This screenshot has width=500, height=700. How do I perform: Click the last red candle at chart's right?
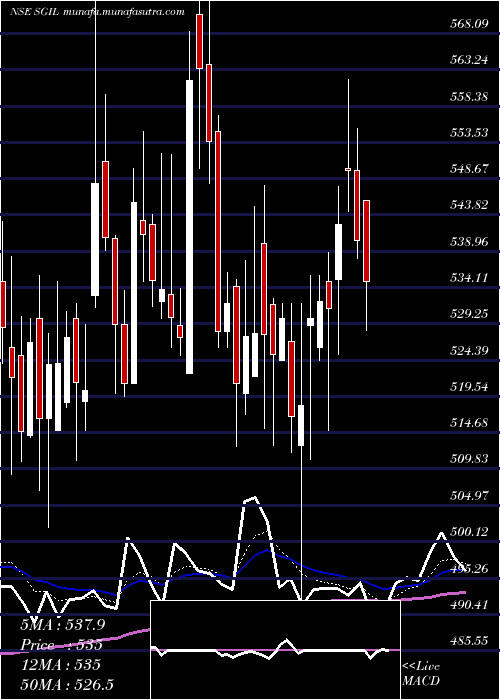[367, 241]
